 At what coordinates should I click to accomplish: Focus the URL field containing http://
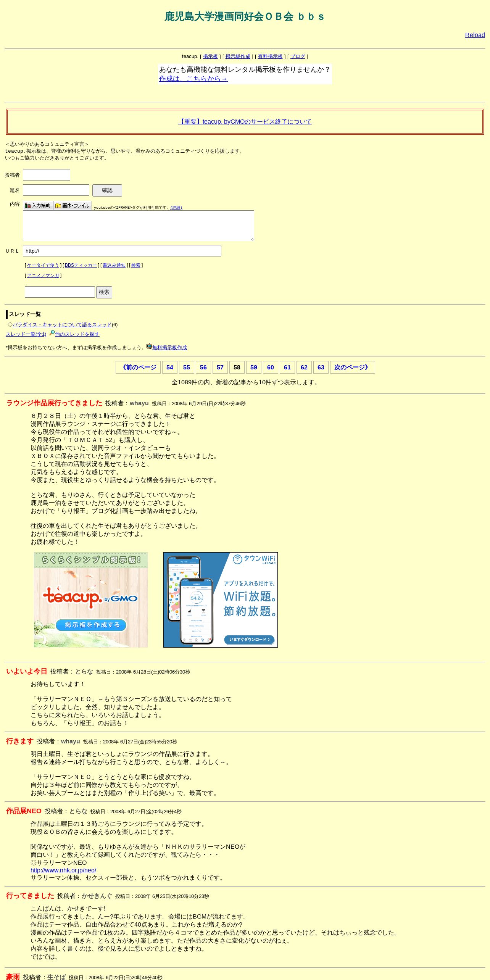pos(122,251)
